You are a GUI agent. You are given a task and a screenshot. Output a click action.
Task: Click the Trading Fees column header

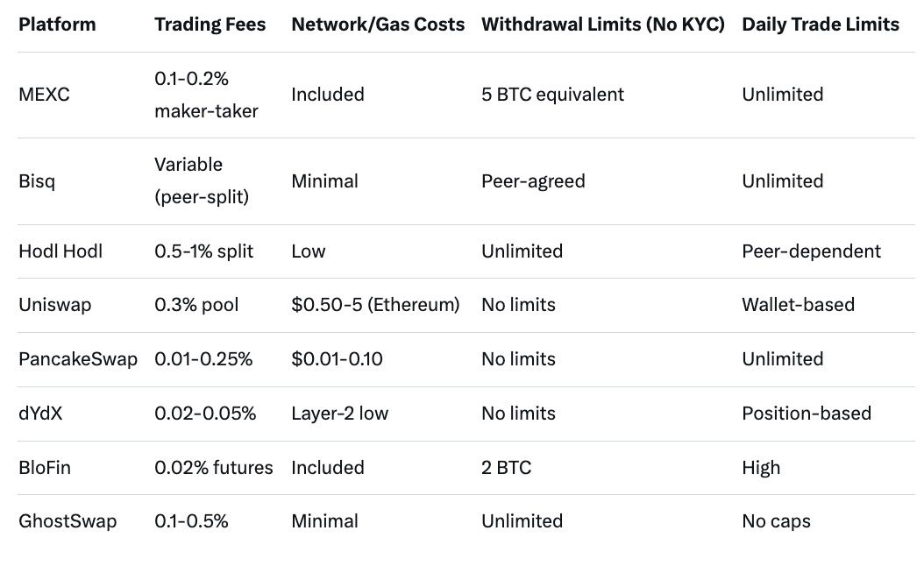click(x=210, y=25)
